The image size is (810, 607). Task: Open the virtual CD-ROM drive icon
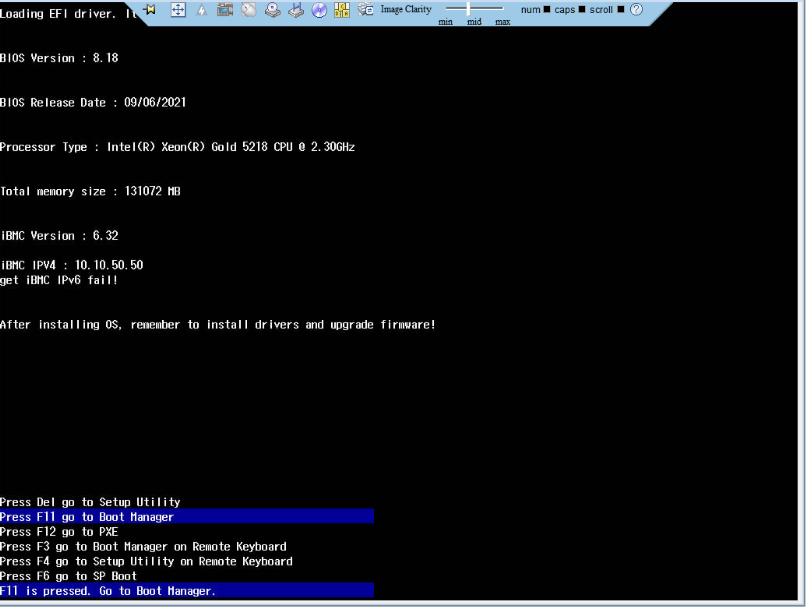tap(272, 10)
